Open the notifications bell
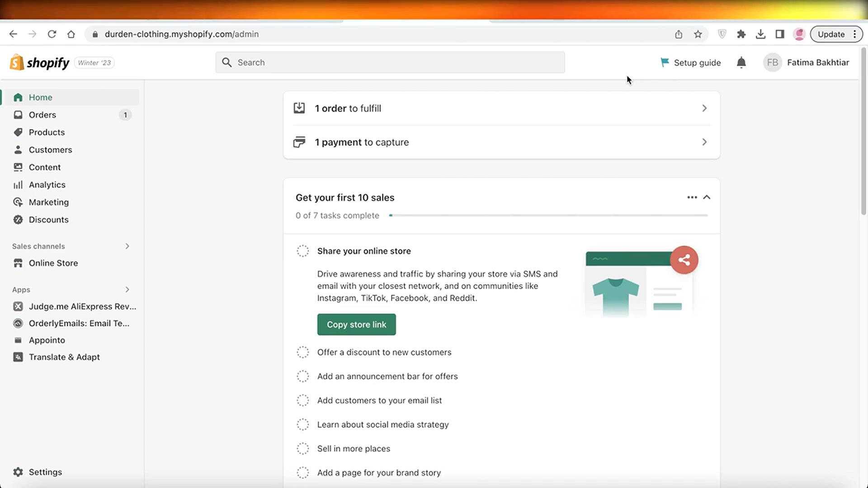The height and width of the screenshot is (488, 868). 741,62
